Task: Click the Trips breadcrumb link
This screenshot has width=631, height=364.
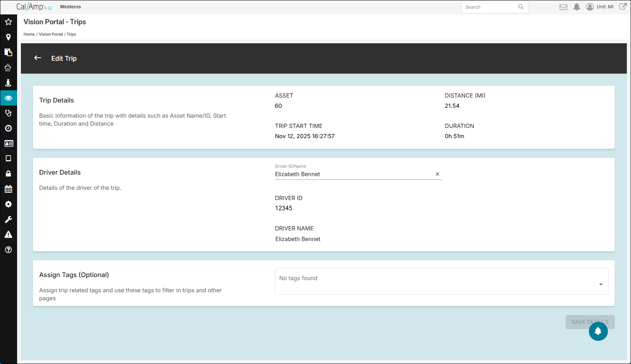Action: [71, 34]
